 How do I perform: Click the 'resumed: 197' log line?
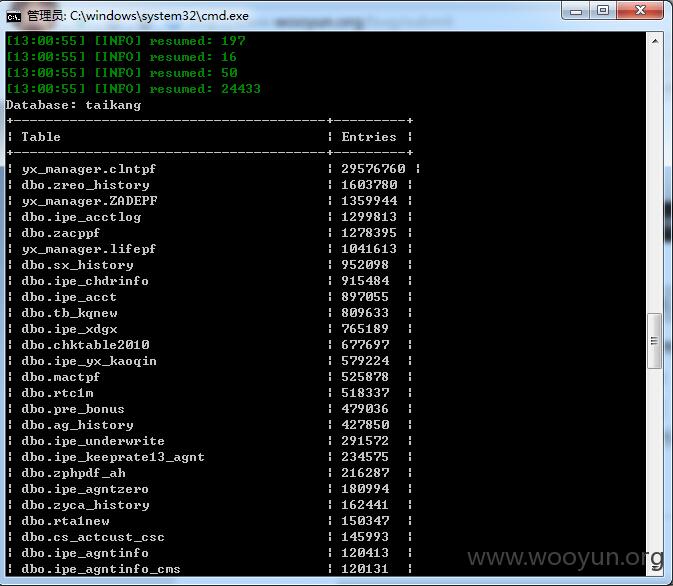pyautogui.click(x=126, y=41)
